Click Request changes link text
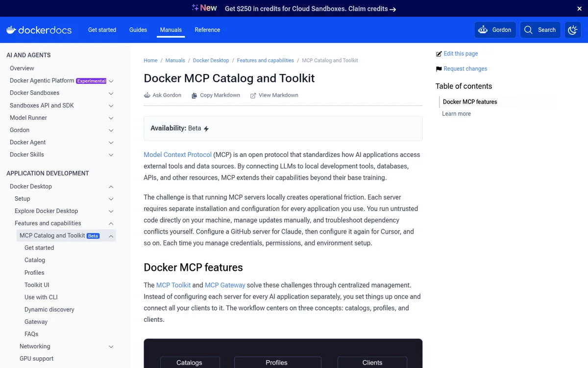 point(465,69)
